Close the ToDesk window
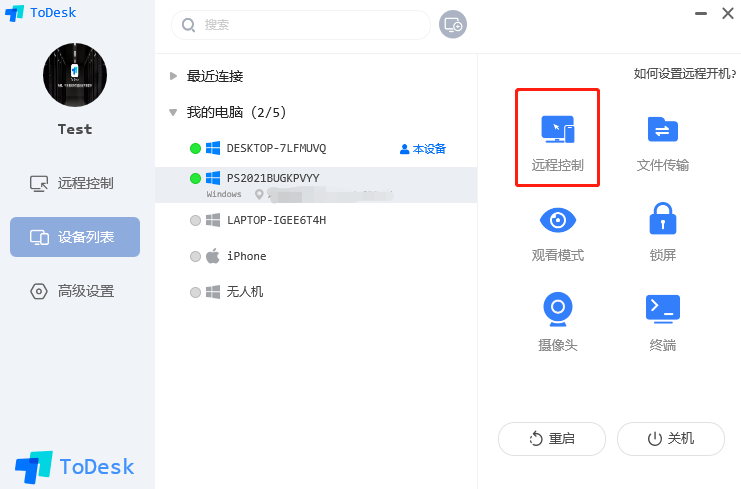Image resolution: width=741 pixels, height=489 pixels. (x=728, y=13)
